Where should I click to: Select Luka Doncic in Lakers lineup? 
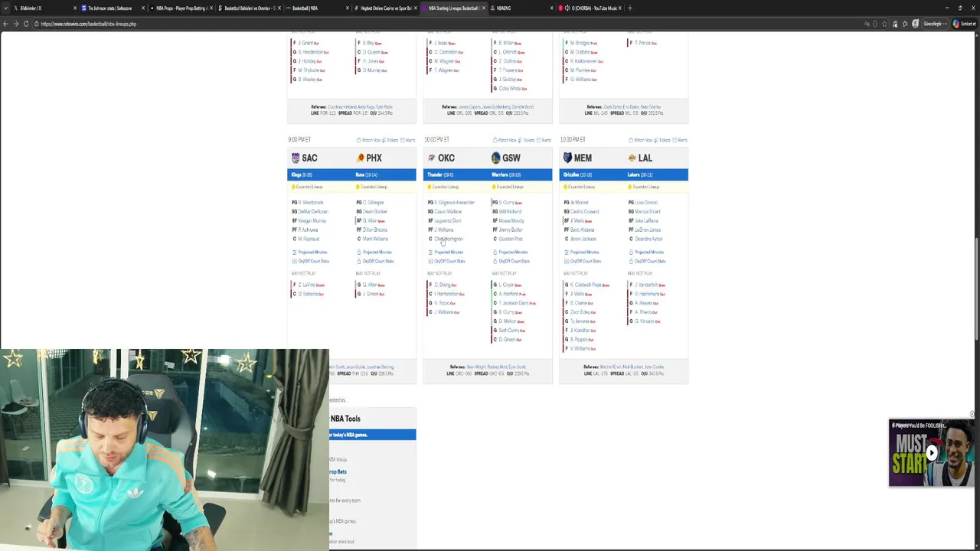[647, 202]
